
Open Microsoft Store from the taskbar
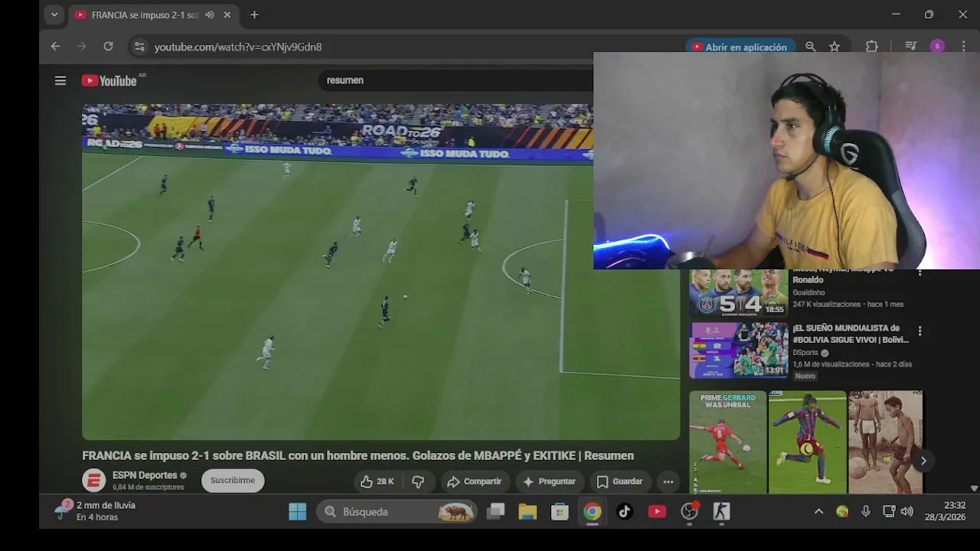tap(560, 512)
